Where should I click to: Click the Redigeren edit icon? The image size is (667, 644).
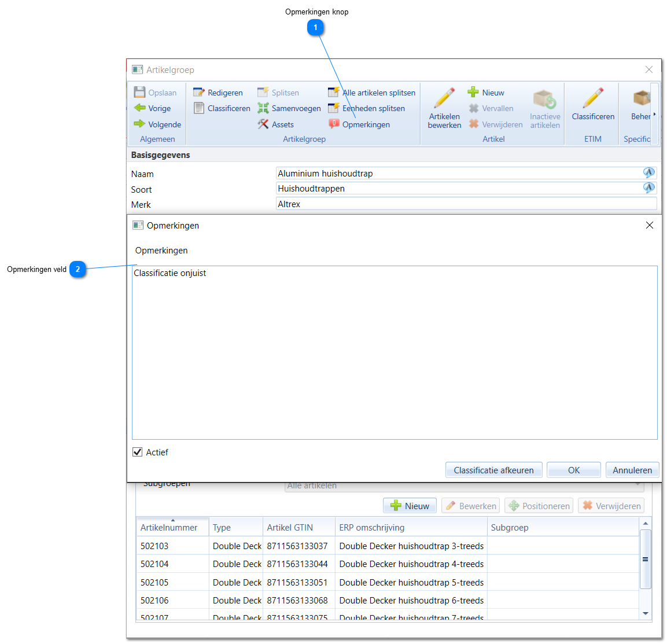coord(198,93)
